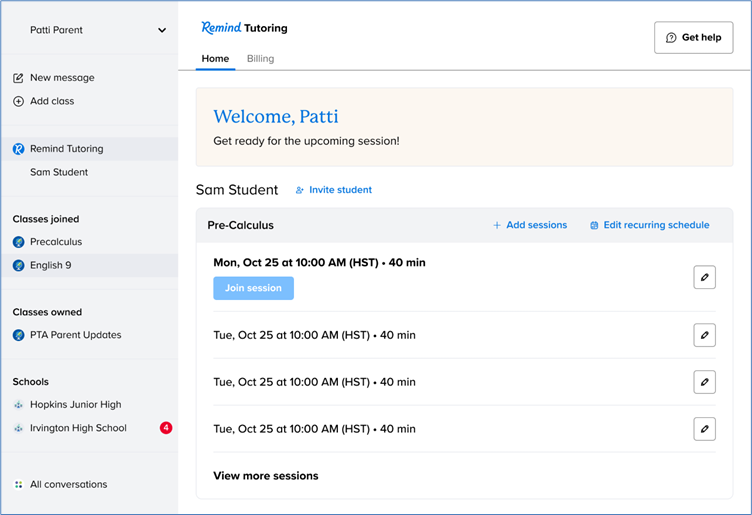This screenshot has width=752, height=515.
Task: Click the Classes owned heading
Action: point(47,312)
